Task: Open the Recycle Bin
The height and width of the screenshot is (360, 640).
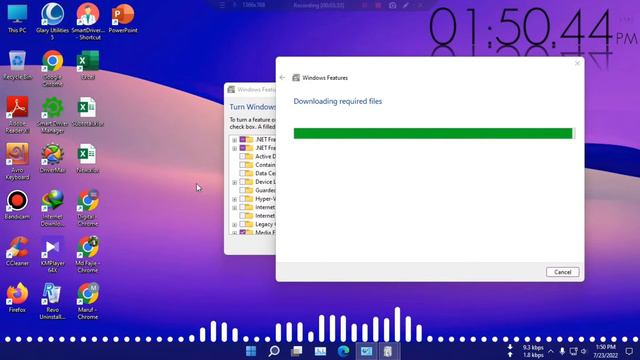Action: coord(17,65)
